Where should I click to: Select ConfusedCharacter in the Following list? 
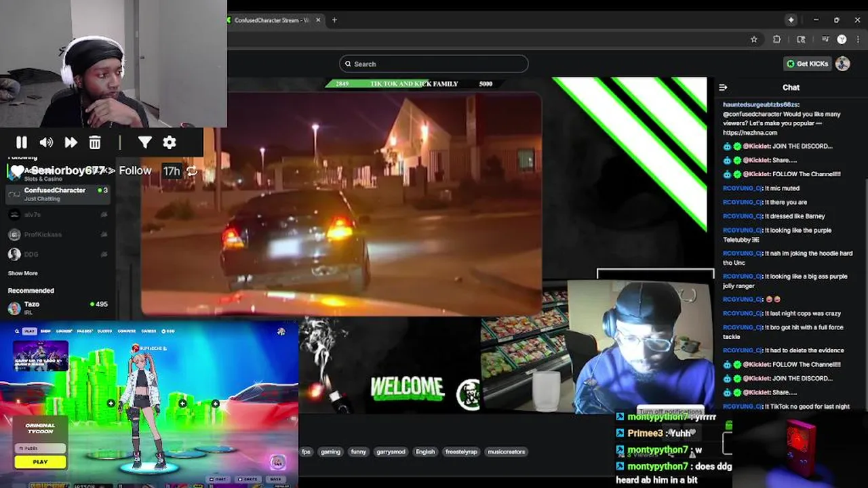(x=58, y=194)
